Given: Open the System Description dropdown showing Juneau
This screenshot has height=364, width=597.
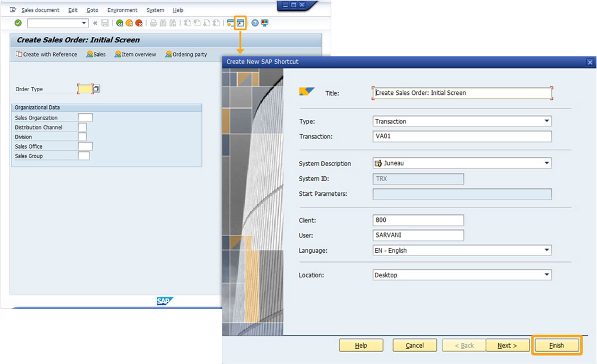Looking at the screenshot, I should pyautogui.click(x=547, y=163).
